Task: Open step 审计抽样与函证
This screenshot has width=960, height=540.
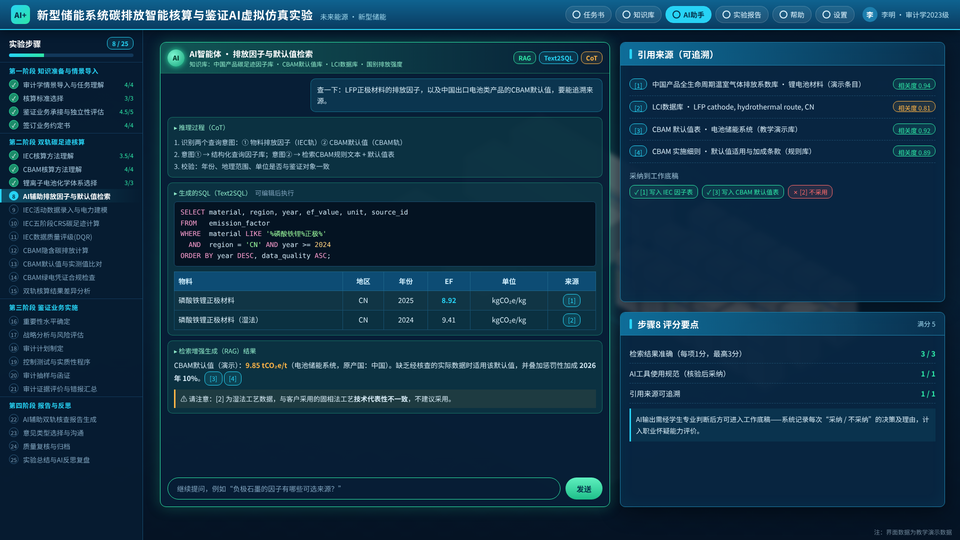Action: click(71, 375)
